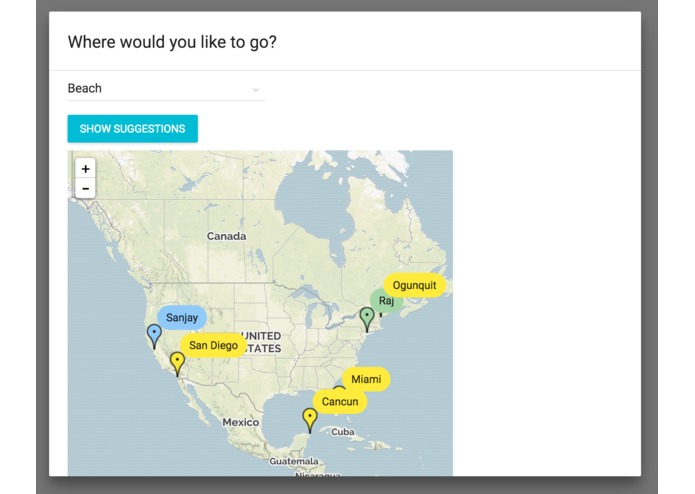Click the yellow San Diego map pin
Screen dimensions: 695x494
[177, 363]
